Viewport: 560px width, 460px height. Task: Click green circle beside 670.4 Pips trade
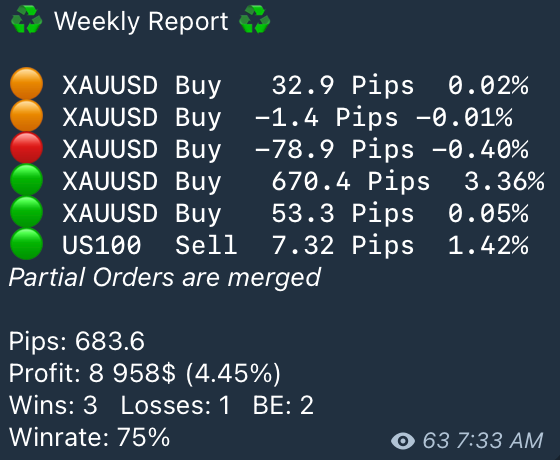click(x=26, y=180)
